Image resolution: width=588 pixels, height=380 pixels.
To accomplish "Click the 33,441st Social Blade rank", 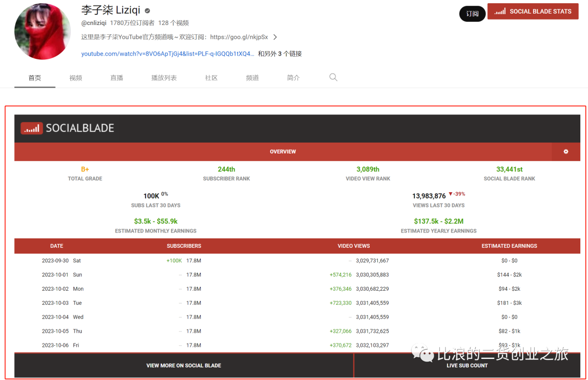I will tap(509, 169).
